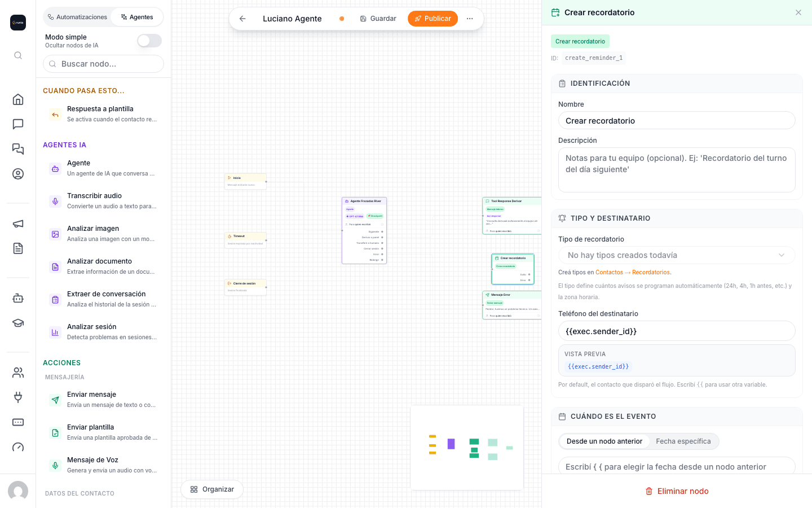Open contact profile circle icon
The image size is (812, 508).
(18, 174)
